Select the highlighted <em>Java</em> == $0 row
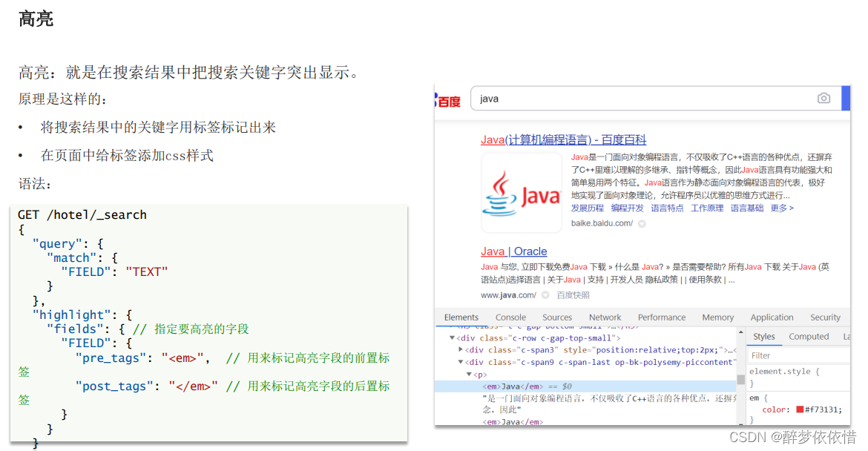This screenshot has height=451, width=868. coord(585,386)
